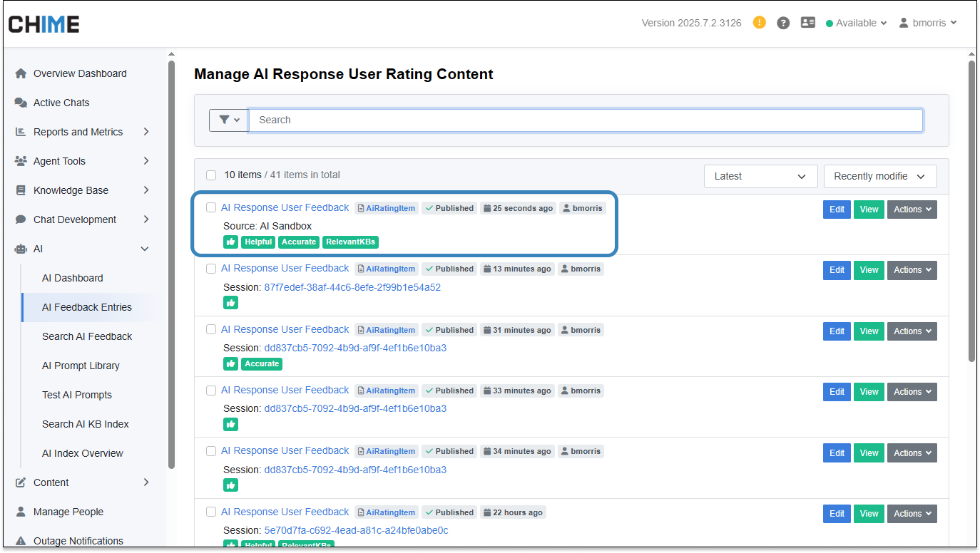Expand the Reports and Metrics chevron
This screenshot has height=553, width=980.
point(146,132)
